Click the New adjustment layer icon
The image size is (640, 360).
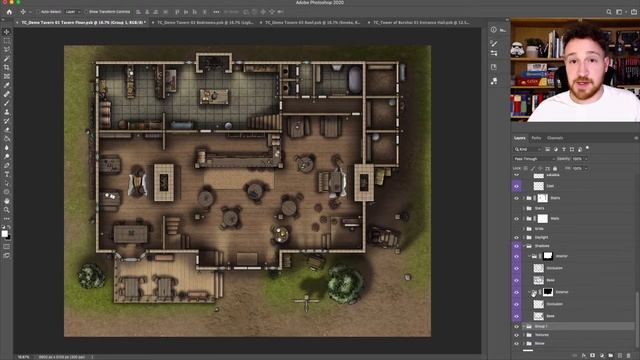[602, 356]
